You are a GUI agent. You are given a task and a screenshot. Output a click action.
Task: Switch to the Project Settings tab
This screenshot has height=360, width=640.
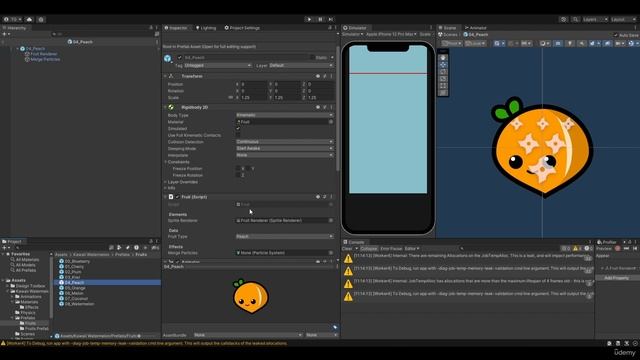242,28
